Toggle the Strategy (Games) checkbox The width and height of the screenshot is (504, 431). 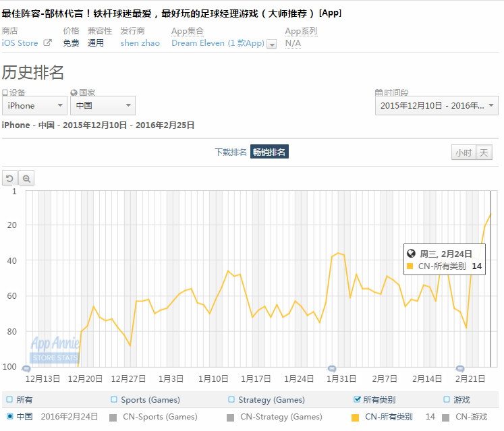231,399
